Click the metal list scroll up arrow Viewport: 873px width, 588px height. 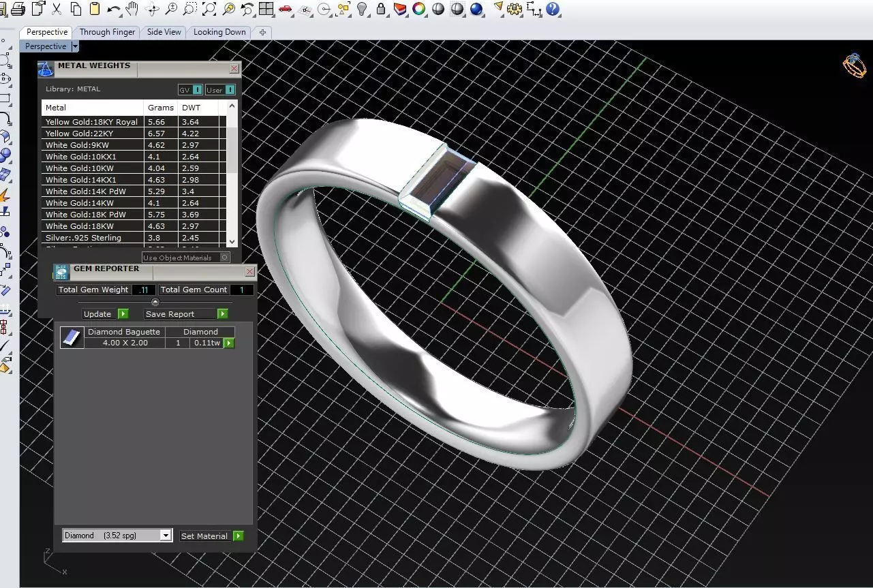tap(232, 106)
